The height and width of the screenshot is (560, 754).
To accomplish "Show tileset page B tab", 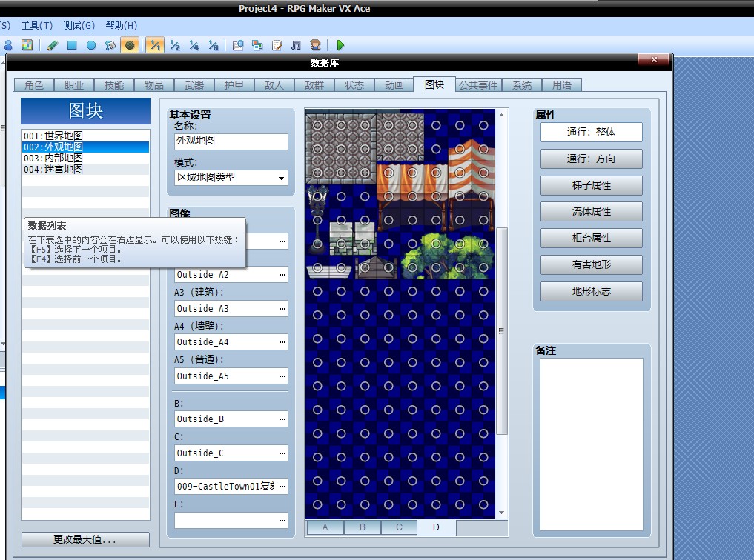I will click(x=362, y=527).
